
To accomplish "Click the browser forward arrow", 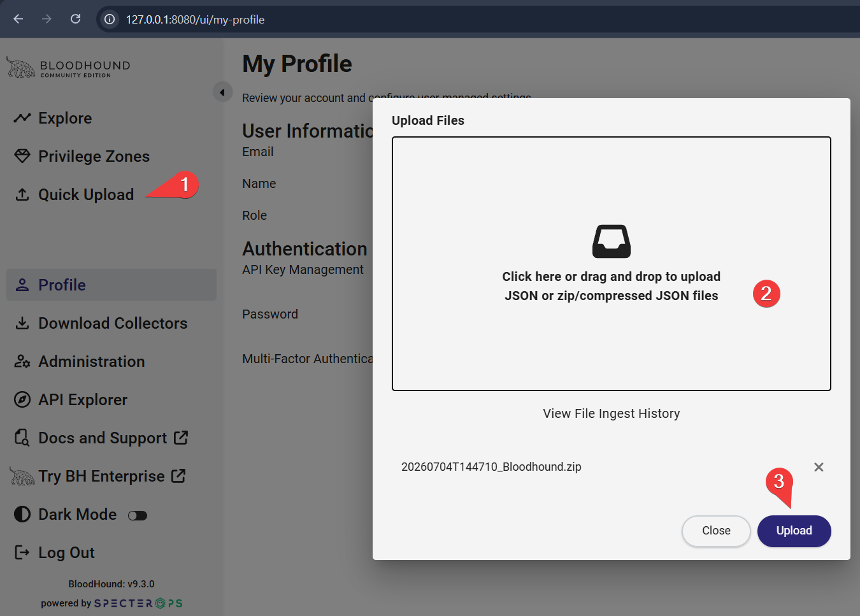I will [47, 19].
